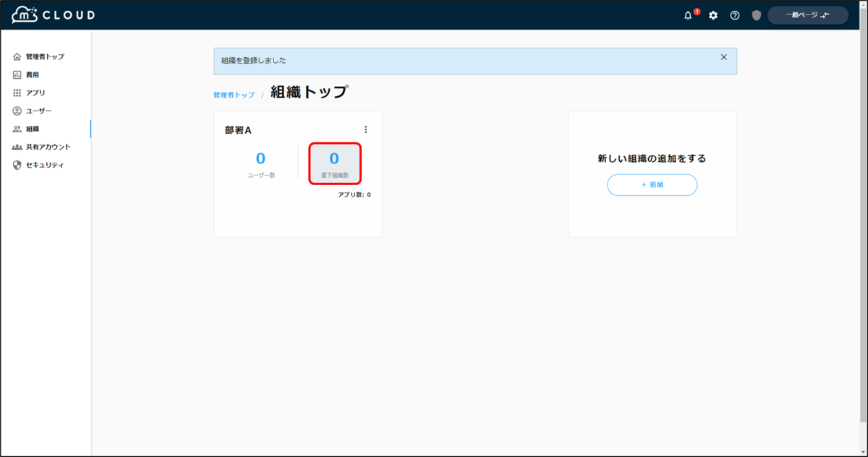
Task: Switch to 一般ページ using the top-right button
Action: (x=807, y=14)
